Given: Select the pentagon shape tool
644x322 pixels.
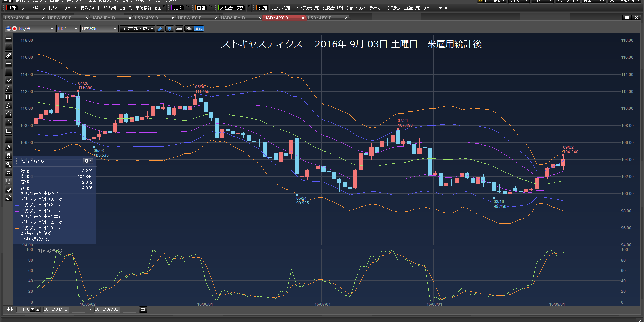Looking at the screenshot, I should [x=9, y=114].
